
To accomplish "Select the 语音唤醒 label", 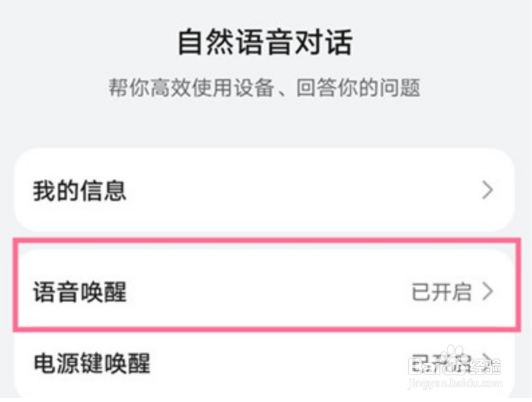I will (80, 292).
